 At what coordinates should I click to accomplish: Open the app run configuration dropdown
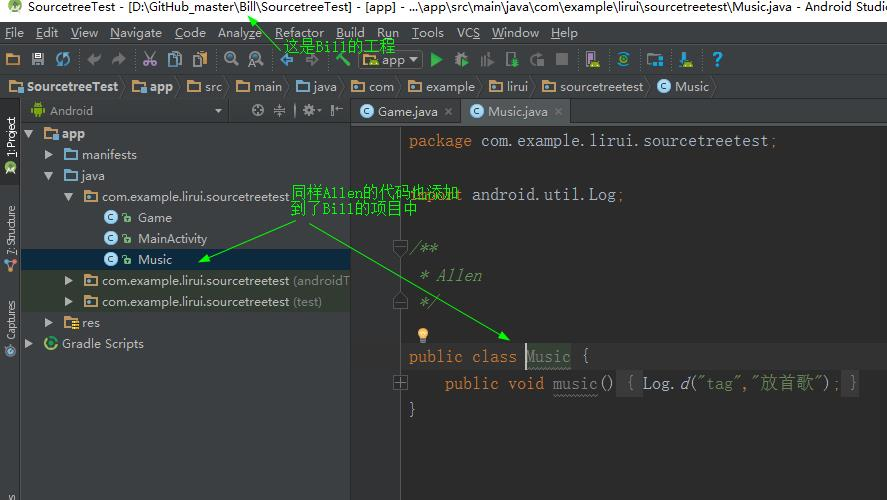tap(391, 59)
